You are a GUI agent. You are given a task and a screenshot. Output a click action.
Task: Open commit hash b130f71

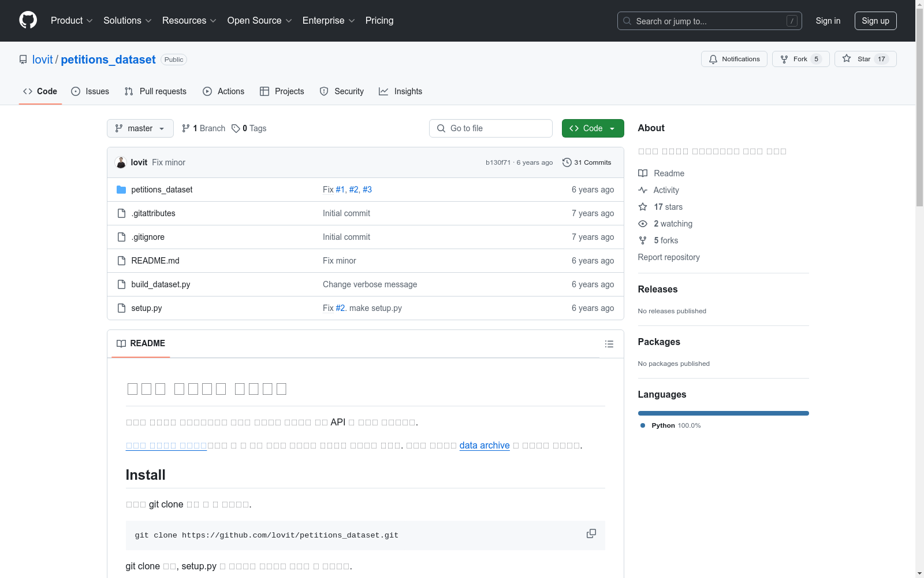[x=498, y=162]
